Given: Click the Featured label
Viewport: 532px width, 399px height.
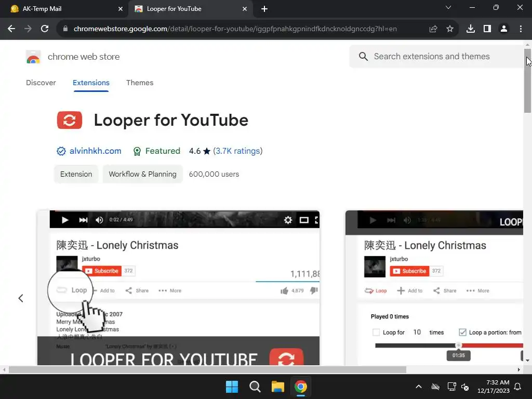Looking at the screenshot, I should [x=163, y=151].
